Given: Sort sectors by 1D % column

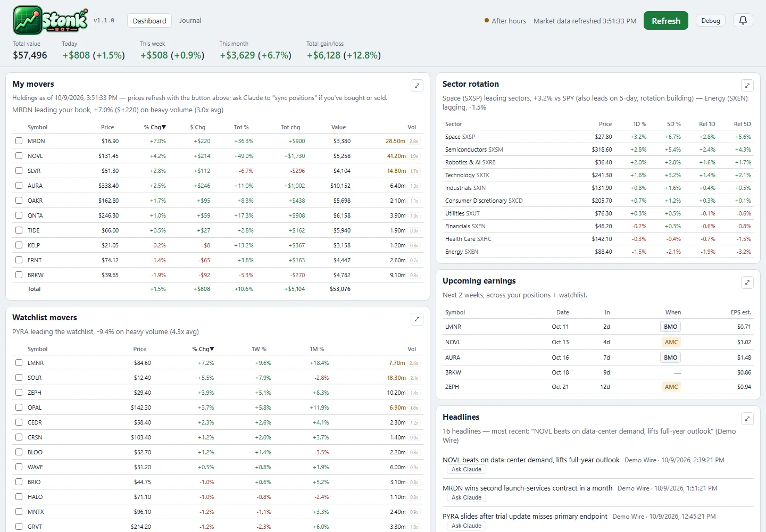Looking at the screenshot, I should click(640, 124).
